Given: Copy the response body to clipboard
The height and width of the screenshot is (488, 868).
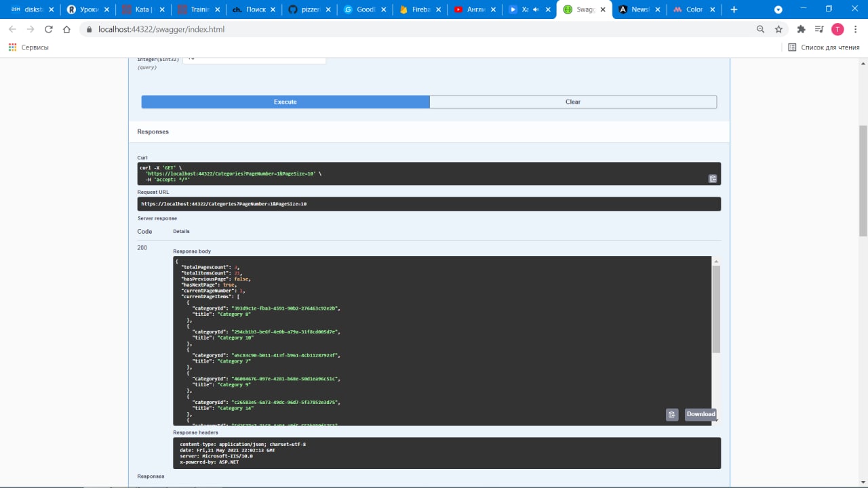Looking at the screenshot, I should point(672,415).
